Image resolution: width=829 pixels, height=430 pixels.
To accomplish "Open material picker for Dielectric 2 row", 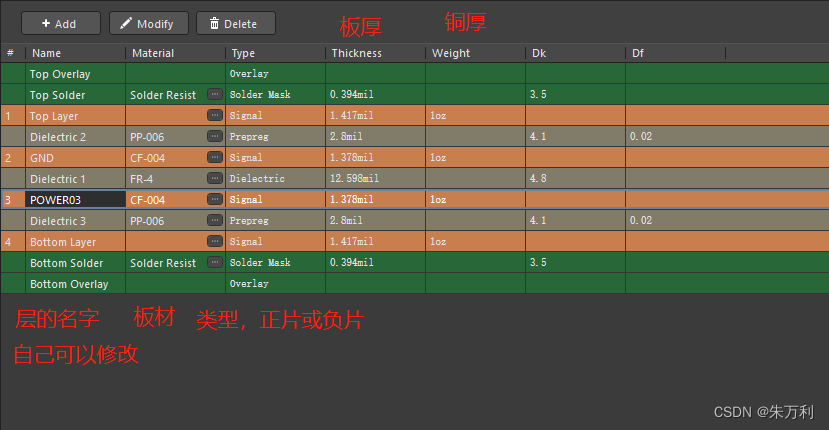I will [215, 136].
